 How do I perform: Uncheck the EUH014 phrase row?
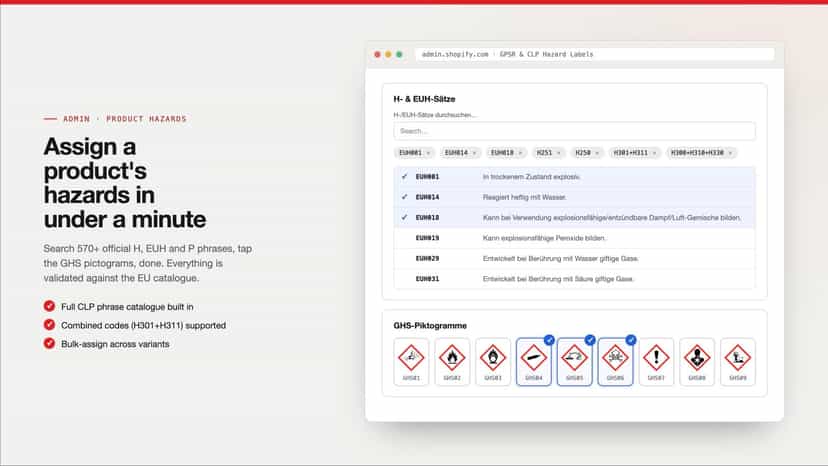(575, 197)
